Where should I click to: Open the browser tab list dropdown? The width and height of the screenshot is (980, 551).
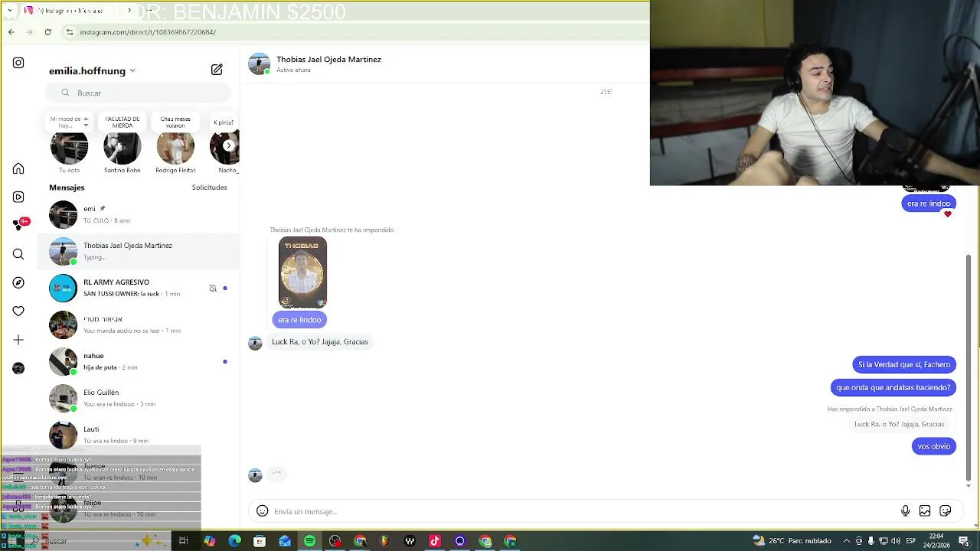10,11
